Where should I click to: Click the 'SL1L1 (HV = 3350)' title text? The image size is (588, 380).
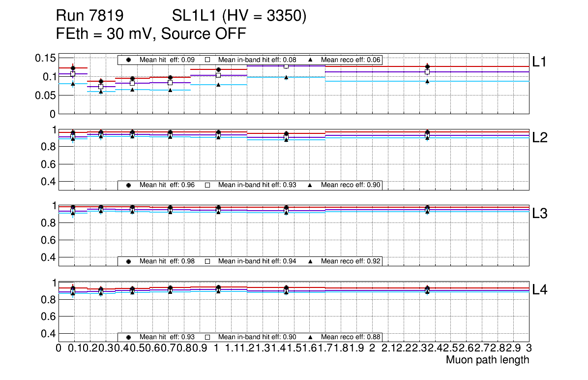(239, 16)
